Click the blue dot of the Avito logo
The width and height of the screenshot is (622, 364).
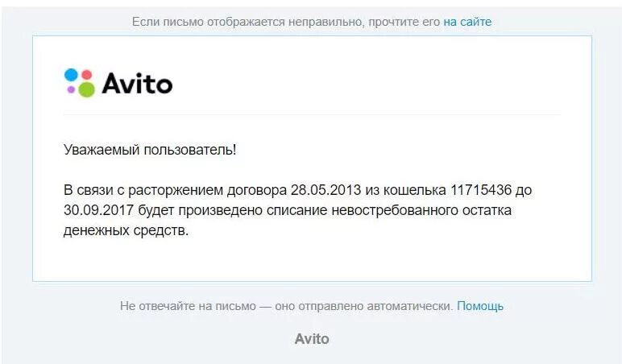pos(72,75)
